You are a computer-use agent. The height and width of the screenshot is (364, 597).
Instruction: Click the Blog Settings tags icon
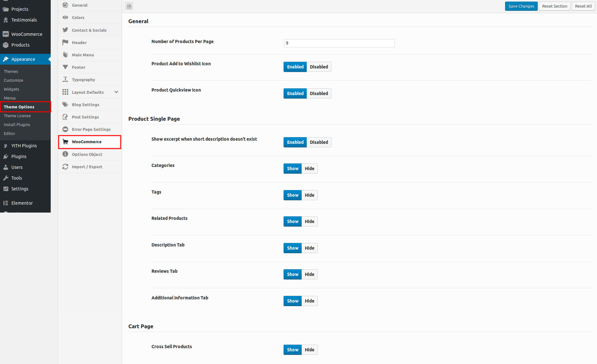[x=65, y=105]
